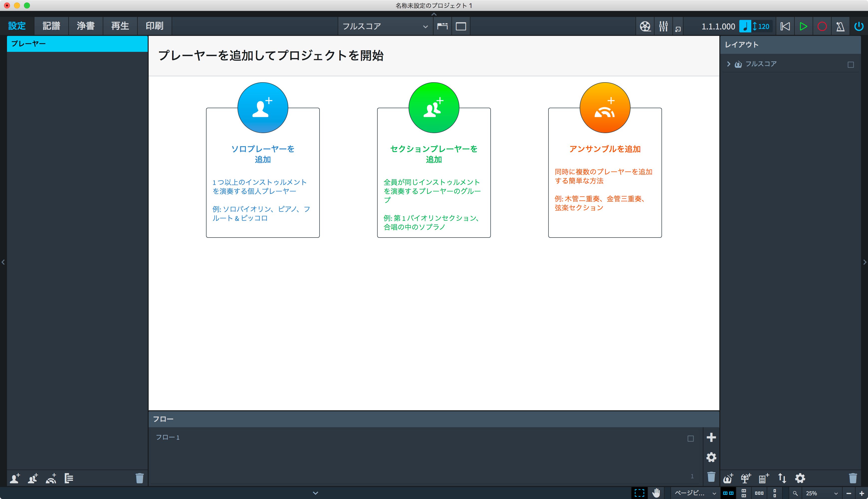Add group icon in players panel footer
868x499 pixels.
click(69, 478)
